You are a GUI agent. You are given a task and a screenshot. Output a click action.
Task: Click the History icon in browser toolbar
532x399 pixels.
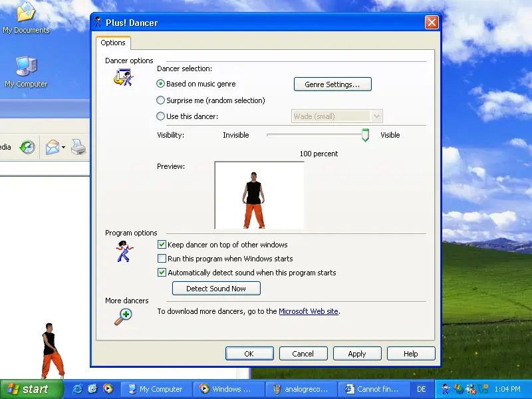(27, 147)
